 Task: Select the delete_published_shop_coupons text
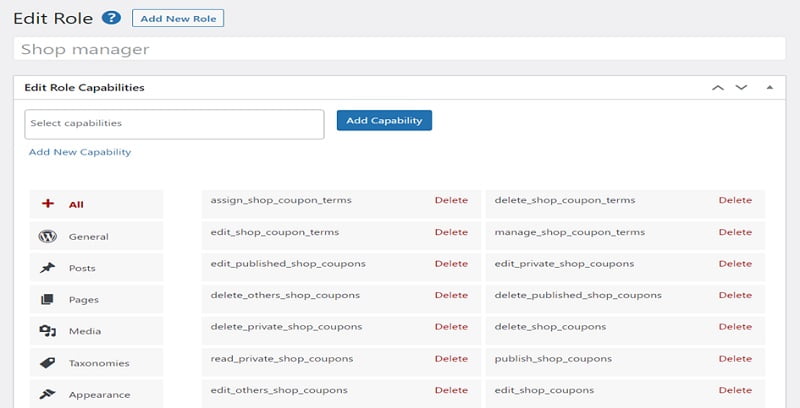tap(578, 295)
